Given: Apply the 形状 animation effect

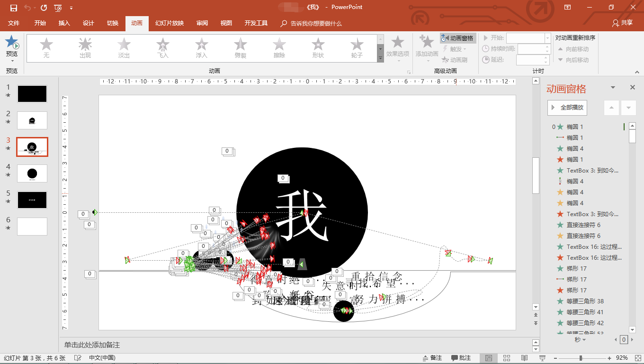Looking at the screenshot, I should click(318, 48).
